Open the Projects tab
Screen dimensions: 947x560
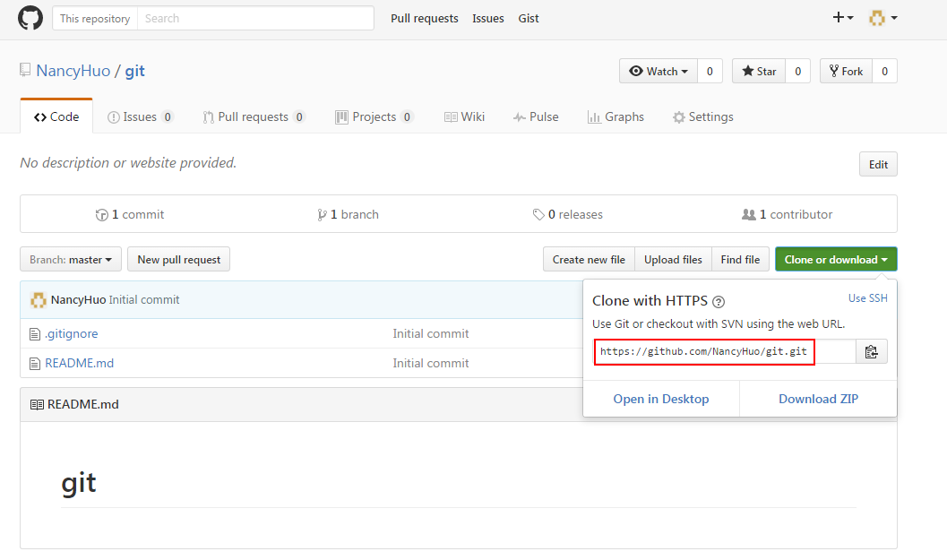coord(374,116)
